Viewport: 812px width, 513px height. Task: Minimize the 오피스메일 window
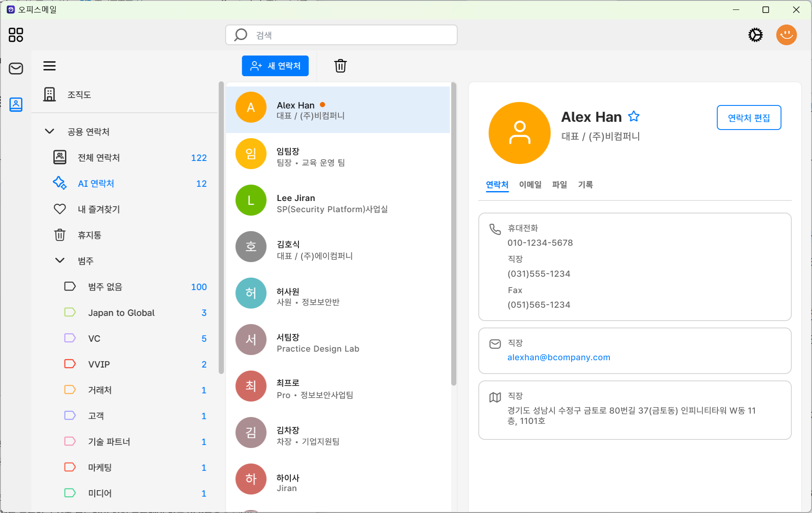[736, 9]
